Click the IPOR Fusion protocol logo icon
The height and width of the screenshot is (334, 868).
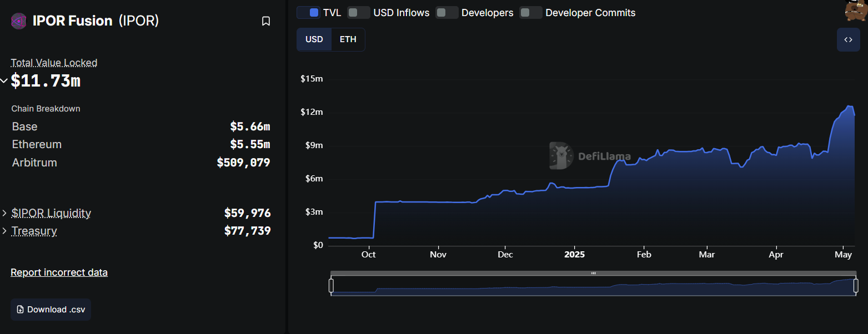click(19, 22)
